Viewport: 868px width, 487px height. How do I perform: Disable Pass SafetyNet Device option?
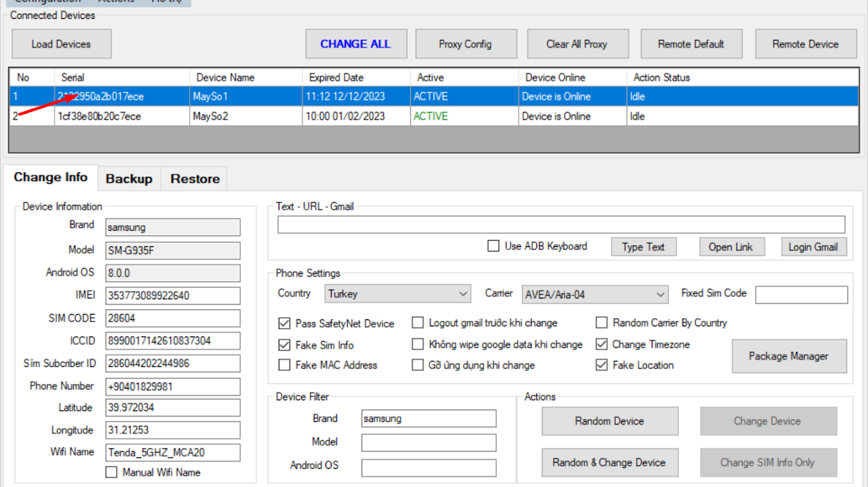pyautogui.click(x=285, y=324)
